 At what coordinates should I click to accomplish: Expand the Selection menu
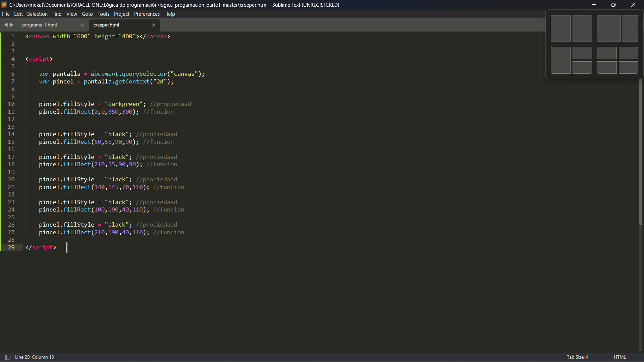pos(37,14)
